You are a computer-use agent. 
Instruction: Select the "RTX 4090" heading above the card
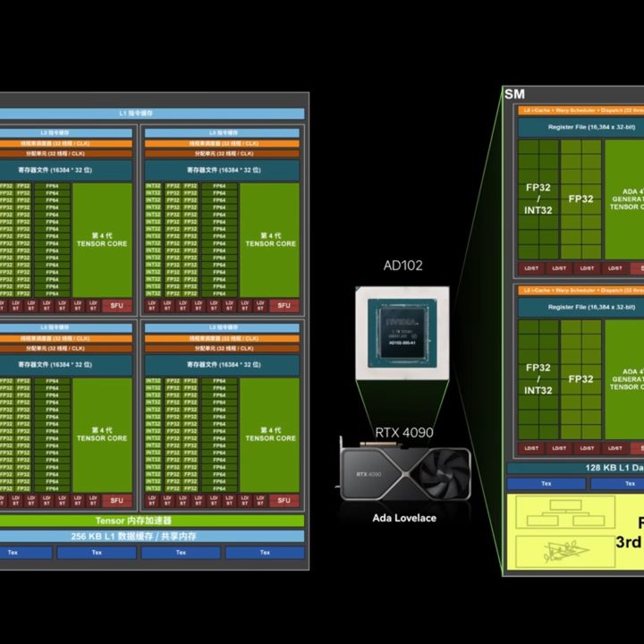pyautogui.click(x=404, y=432)
